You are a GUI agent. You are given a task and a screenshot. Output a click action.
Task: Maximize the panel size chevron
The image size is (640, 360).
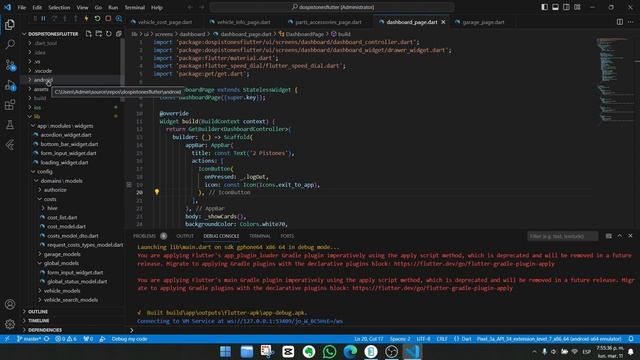point(620,236)
